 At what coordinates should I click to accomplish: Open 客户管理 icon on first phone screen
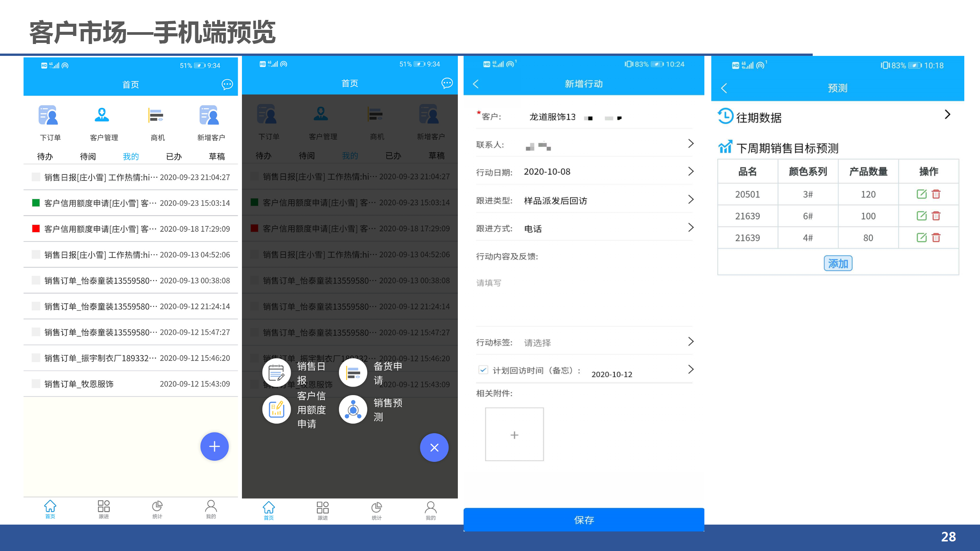pyautogui.click(x=102, y=115)
